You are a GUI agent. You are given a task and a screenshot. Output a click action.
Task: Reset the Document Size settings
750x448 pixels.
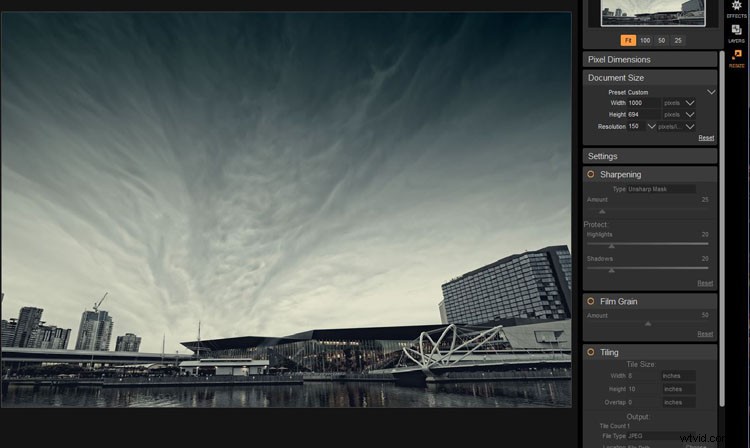pos(706,138)
